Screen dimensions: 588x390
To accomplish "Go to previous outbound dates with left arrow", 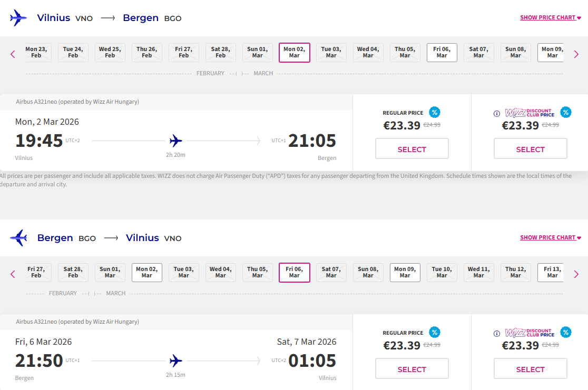I will click(13, 54).
